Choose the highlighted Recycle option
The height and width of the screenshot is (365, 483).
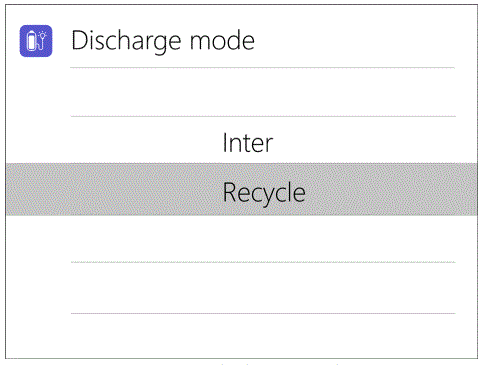coord(242,189)
